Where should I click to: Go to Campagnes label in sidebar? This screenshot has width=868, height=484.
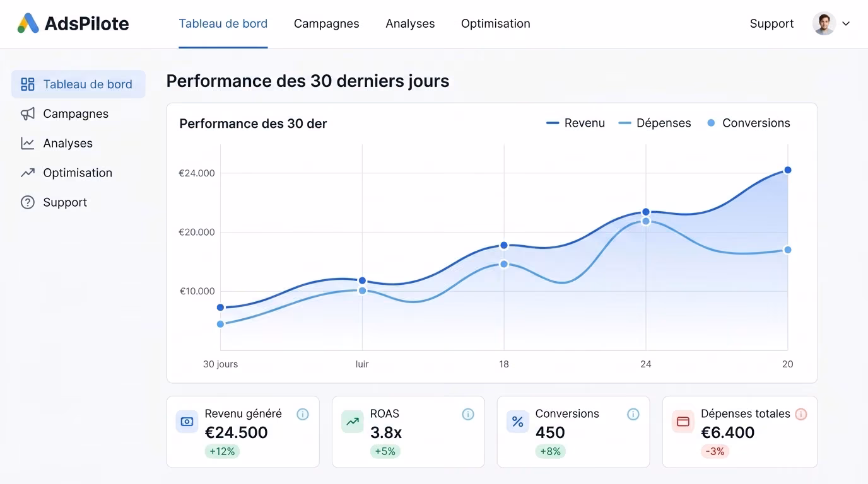tap(76, 114)
